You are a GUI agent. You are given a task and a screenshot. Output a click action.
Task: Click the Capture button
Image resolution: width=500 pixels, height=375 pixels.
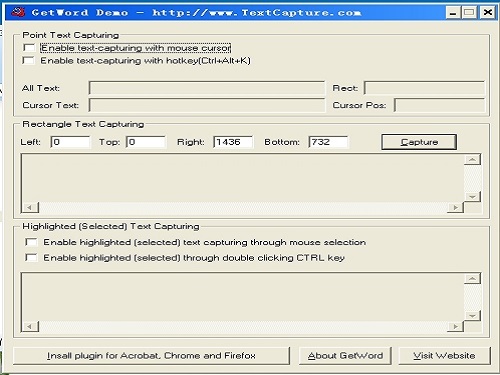tap(419, 142)
